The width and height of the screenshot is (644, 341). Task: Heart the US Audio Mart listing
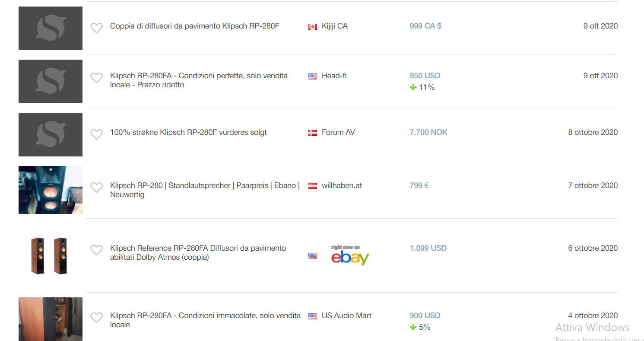click(96, 317)
